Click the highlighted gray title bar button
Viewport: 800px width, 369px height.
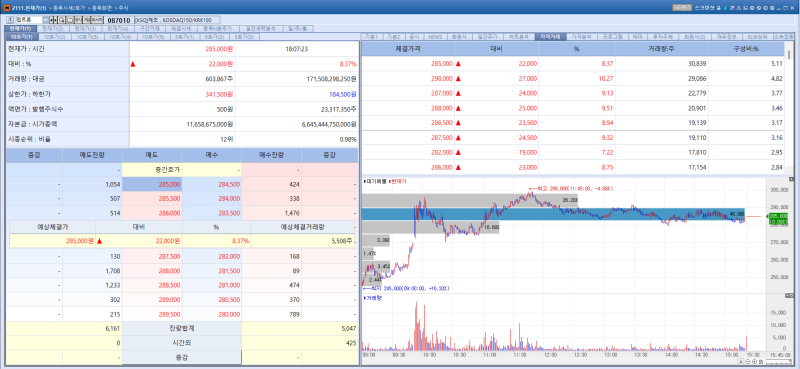[682, 8]
